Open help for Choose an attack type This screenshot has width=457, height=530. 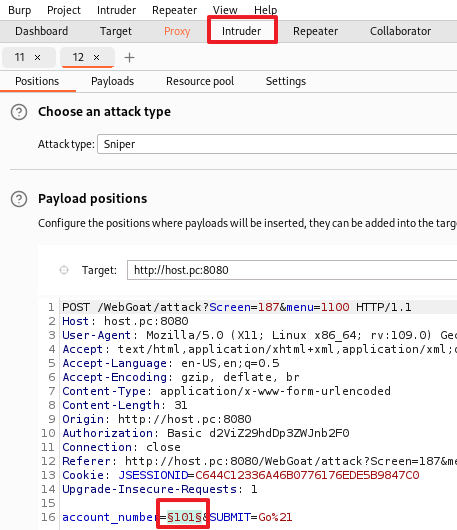pyautogui.click(x=19, y=112)
